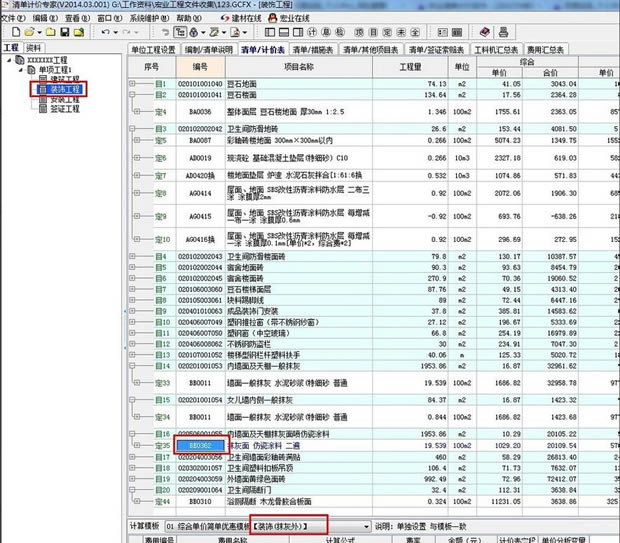The height and width of the screenshot is (543, 620).
Task: Click the 编号 column header
Action: pos(200,67)
